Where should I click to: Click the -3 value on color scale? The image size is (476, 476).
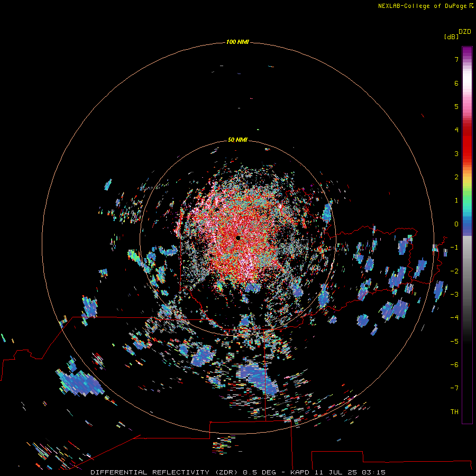click(454, 295)
